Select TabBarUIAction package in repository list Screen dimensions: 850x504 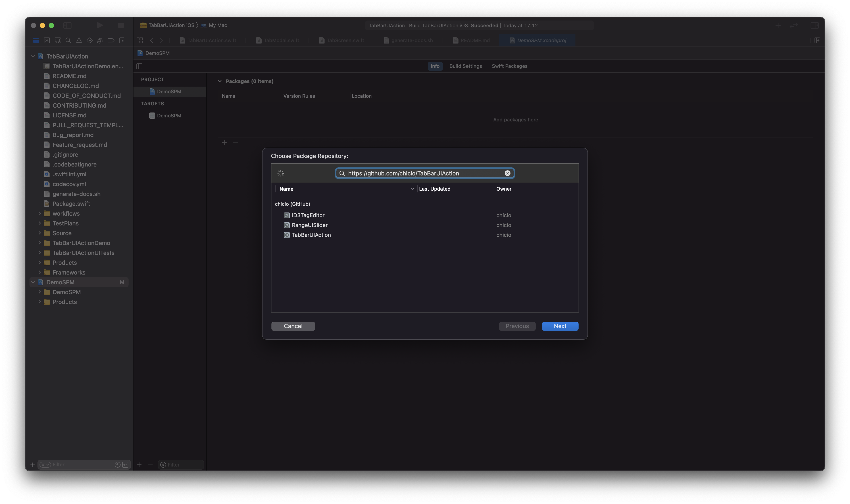(x=311, y=235)
